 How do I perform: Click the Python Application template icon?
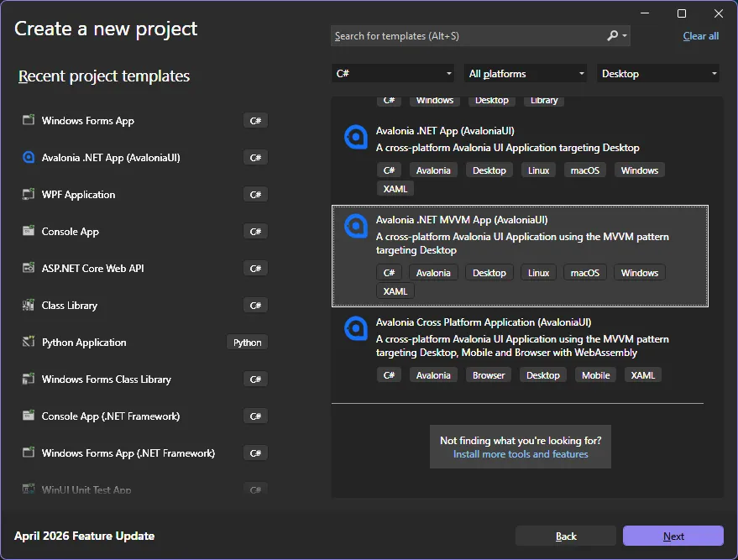29,342
